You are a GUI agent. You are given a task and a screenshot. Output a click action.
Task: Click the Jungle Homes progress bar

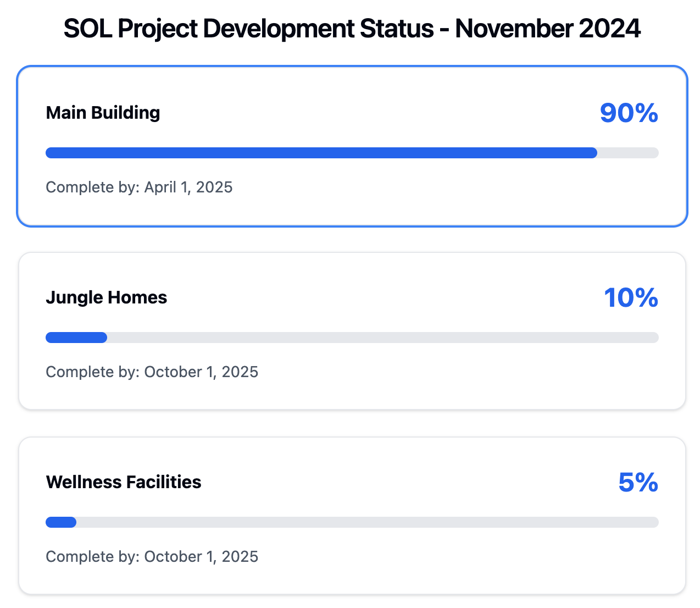point(352,338)
